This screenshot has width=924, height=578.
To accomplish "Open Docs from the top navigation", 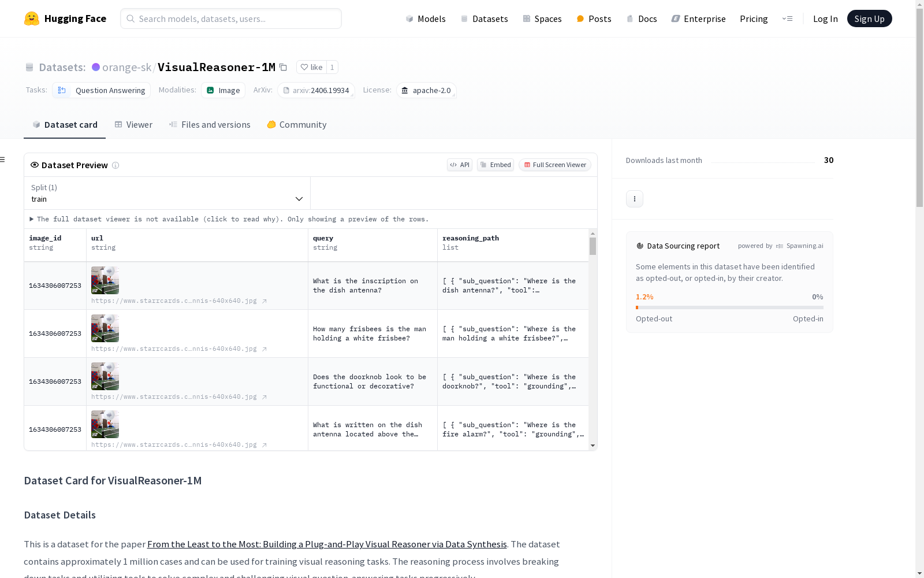I will pyautogui.click(x=642, y=18).
